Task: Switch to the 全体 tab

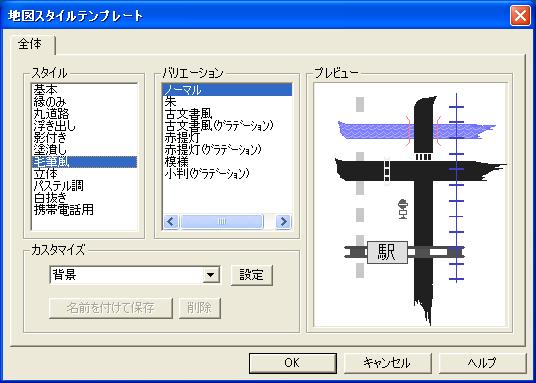Action: [x=30, y=44]
